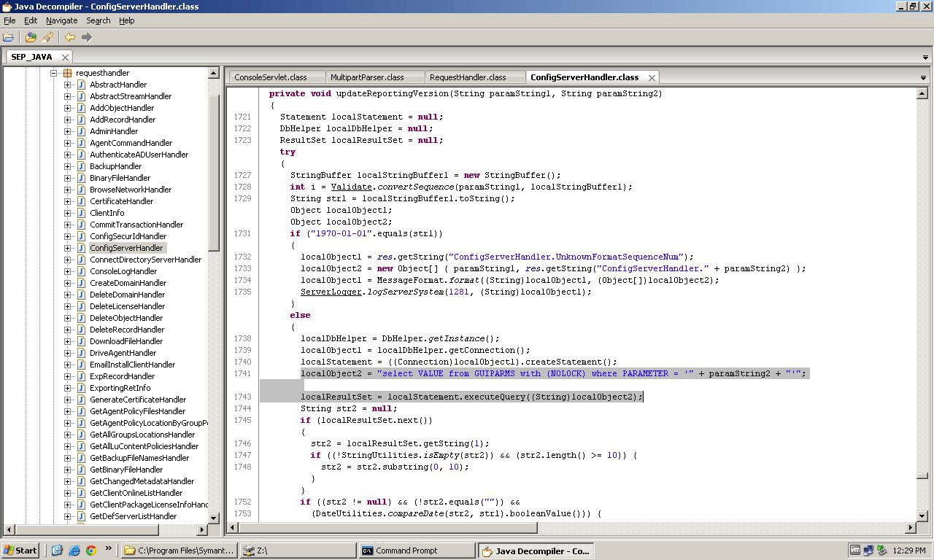Click the Safely Remove Hardware tray icon
Viewport: 934px width, 560px height.
pyautogui.click(x=881, y=551)
